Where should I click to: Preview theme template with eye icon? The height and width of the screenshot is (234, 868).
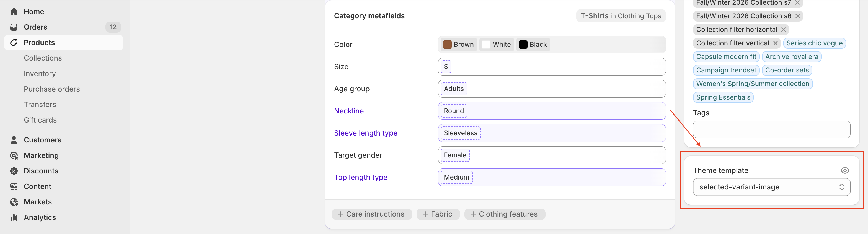pyautogui.click(x=844, y=170)
